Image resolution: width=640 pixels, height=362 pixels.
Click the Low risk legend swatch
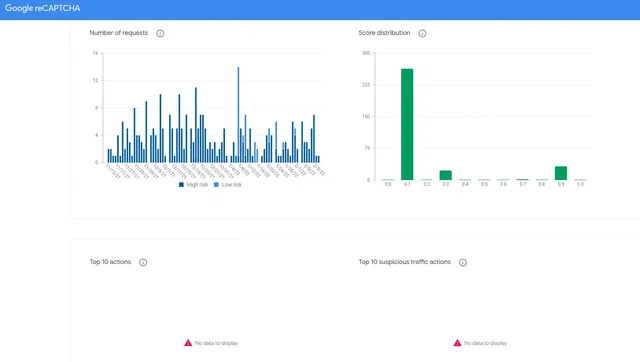[216, 185]
